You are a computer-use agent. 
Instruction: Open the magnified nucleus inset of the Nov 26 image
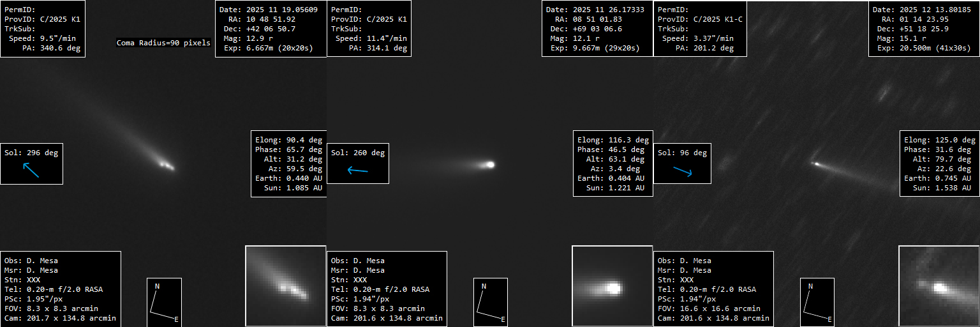click(x=612, y=286)
